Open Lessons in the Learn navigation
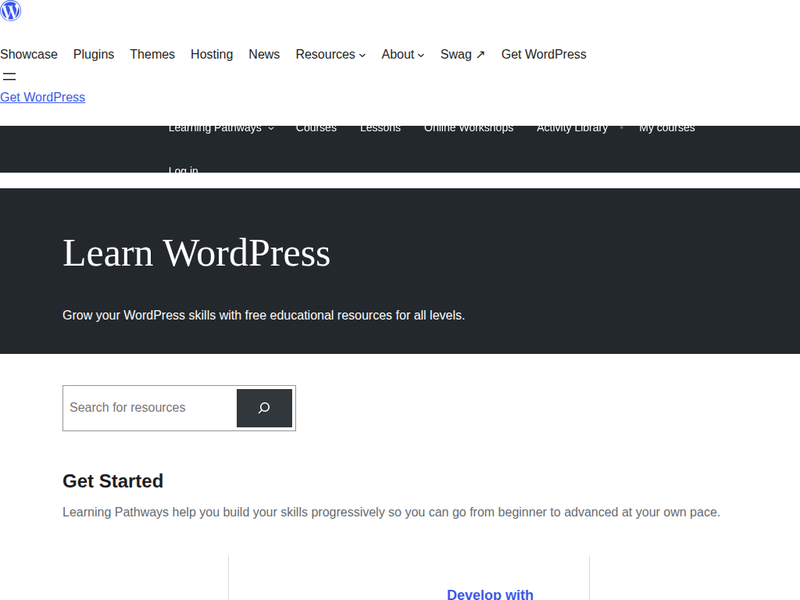 pos(380,129)
